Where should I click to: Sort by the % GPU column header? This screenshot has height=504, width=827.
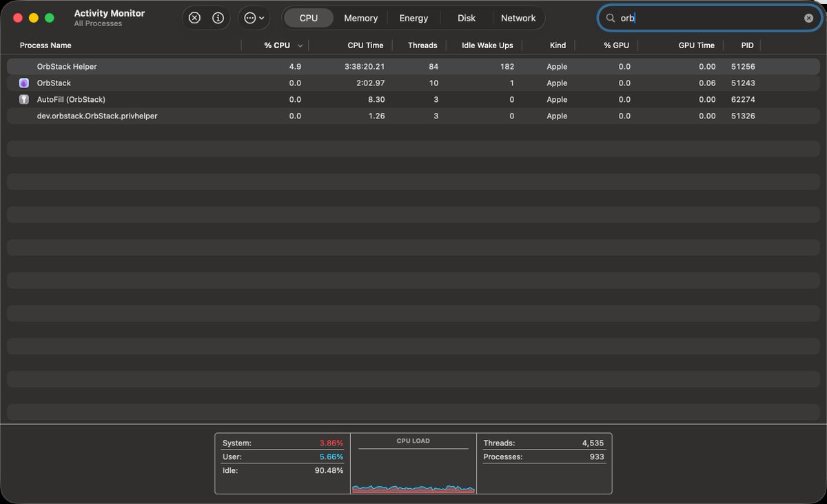click(x=617, y=45)
